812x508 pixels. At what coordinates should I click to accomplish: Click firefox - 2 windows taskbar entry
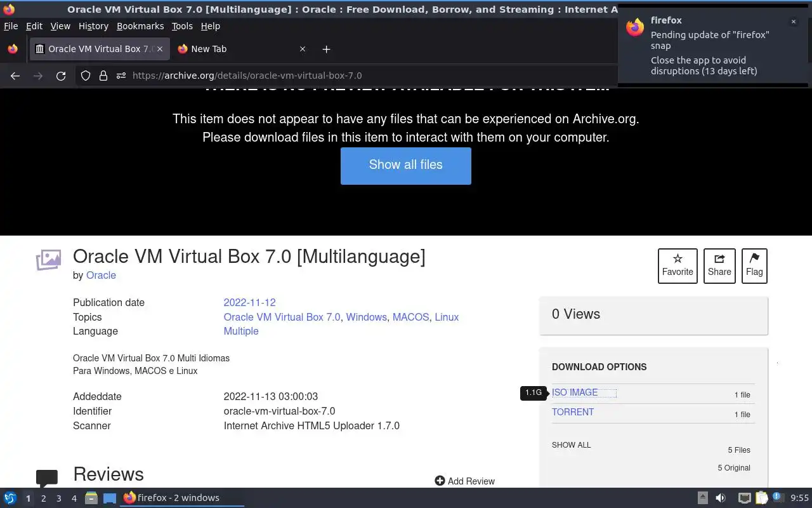(x=183, y=498)
